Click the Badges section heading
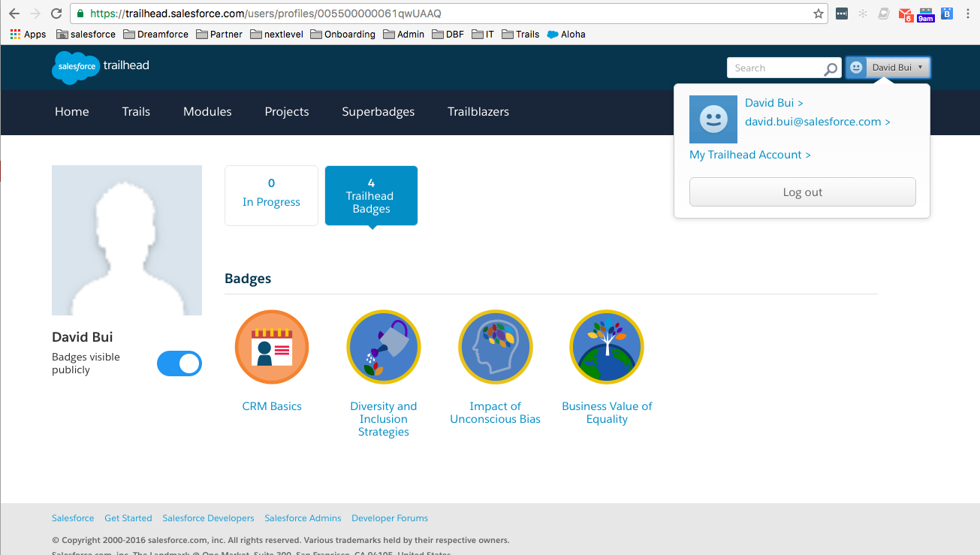The image size is (980, 555). [248, 279]
